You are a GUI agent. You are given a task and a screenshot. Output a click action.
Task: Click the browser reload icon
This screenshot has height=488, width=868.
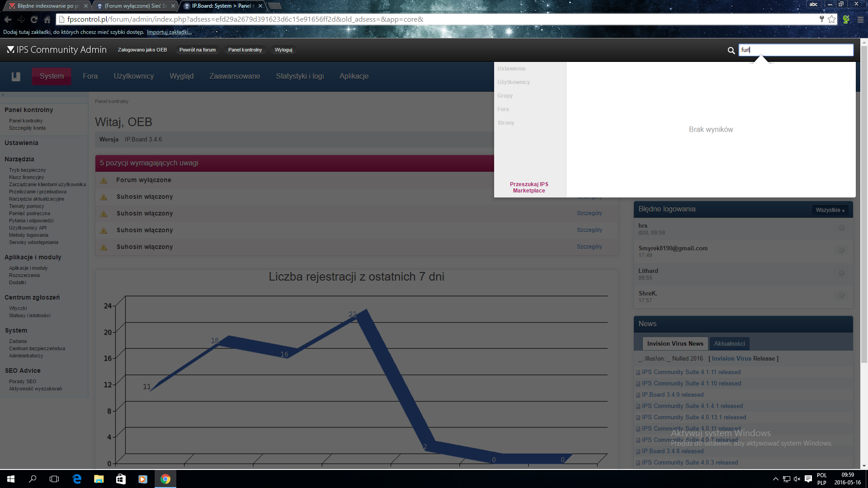coord(34,19)
